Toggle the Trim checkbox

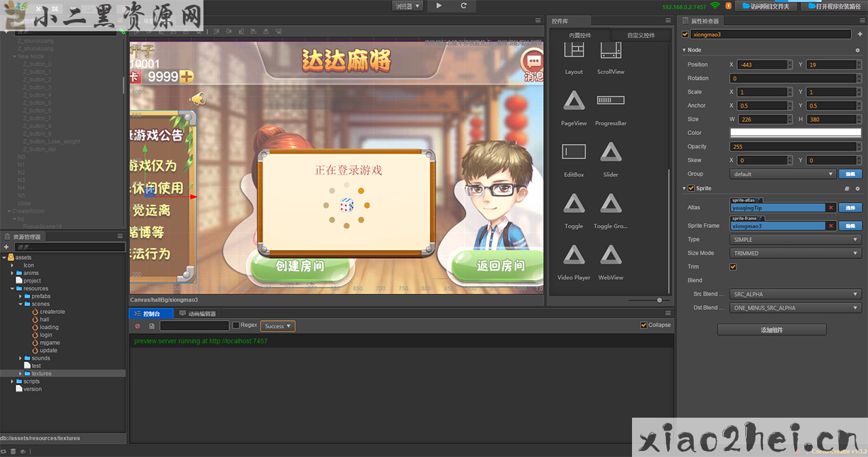pyautogui.click(x=732, y=266)
